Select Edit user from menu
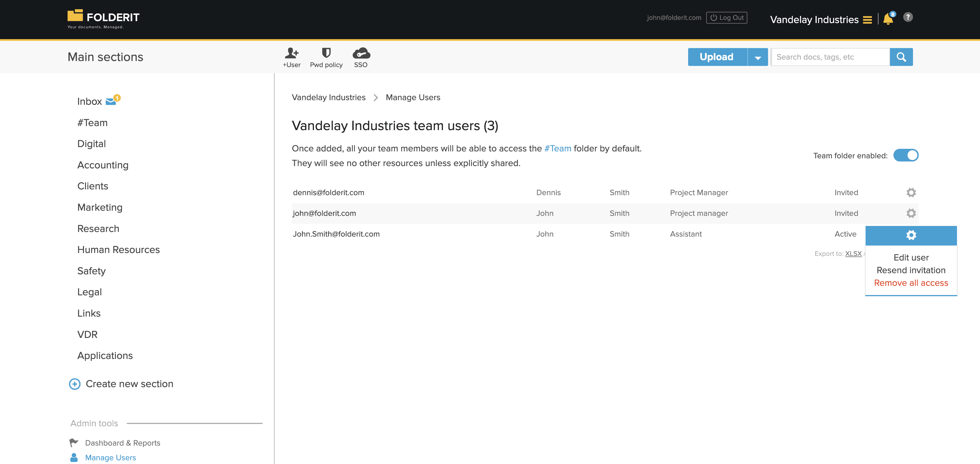Viewport: 980px width, 464px height. point(911,258)
